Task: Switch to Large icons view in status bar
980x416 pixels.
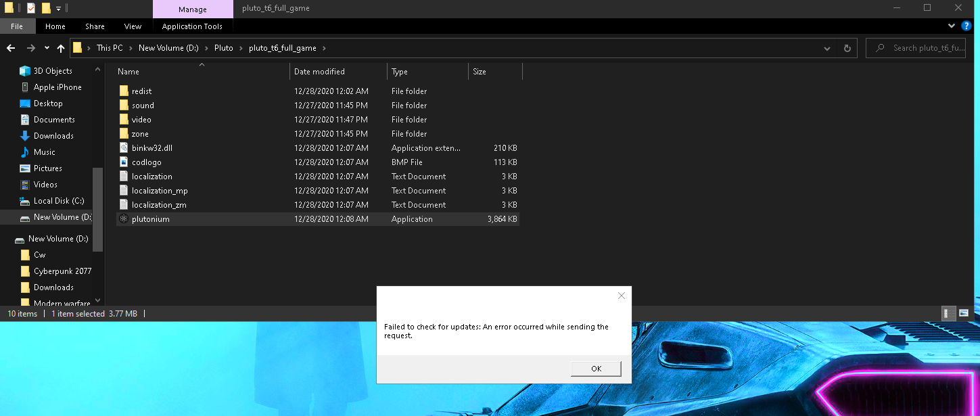Action: [x=963, y=313]
